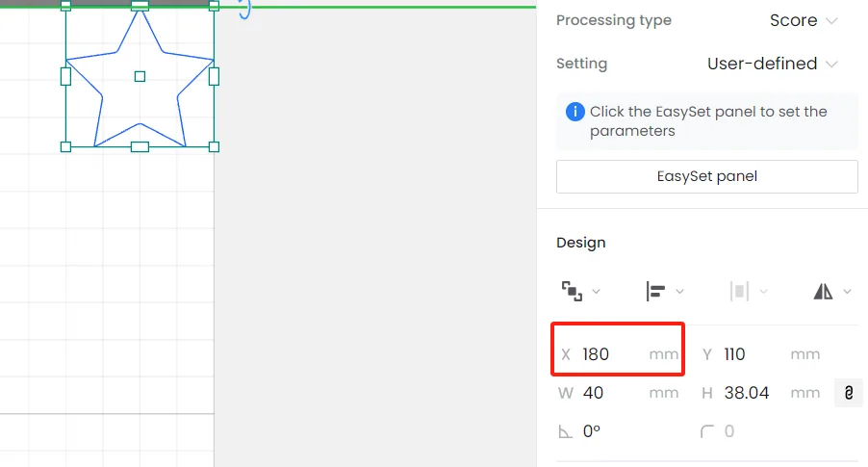Expand the arrange order dropdown arrow
The height and width of the screenshot is (467, 868).
(x=597, y=292)
